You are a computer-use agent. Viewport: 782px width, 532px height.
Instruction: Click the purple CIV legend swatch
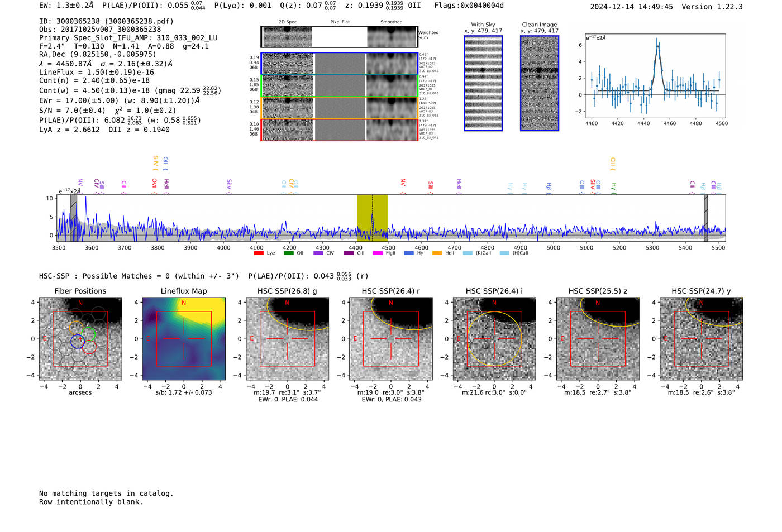(318, 253)
